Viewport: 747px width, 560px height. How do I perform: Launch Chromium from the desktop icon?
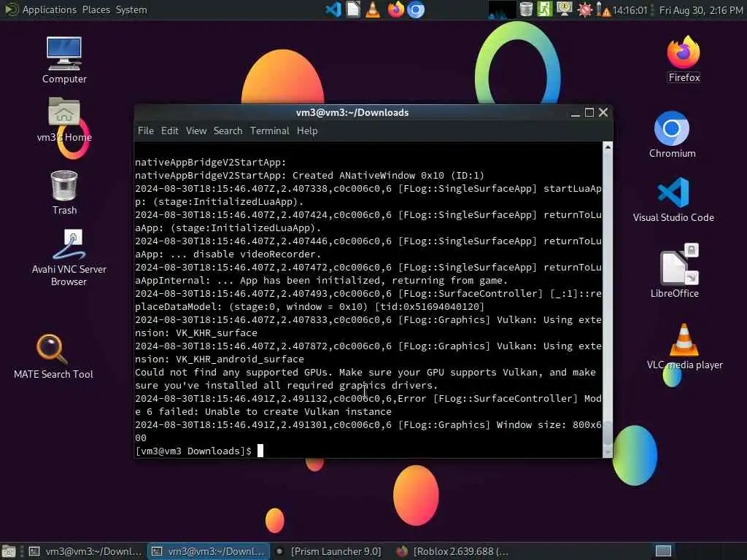672,135
